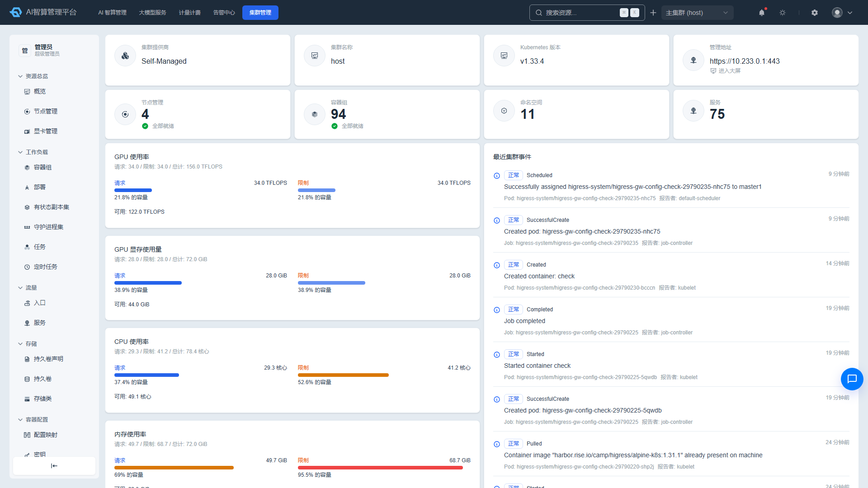Click the 节点管理 sidebar icon
Image resolution: width=868 pixels, height=488 pixels.
coord(27,112)
